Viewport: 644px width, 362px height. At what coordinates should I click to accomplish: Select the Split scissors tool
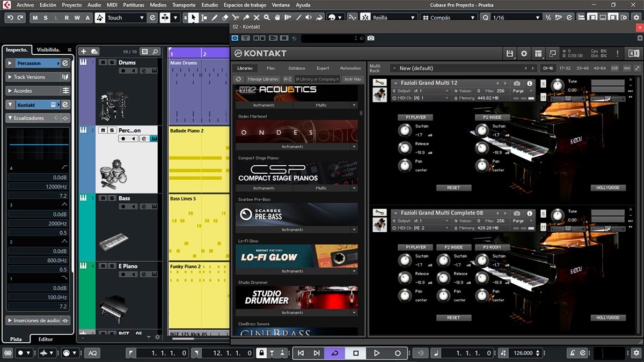coord(236,18)
